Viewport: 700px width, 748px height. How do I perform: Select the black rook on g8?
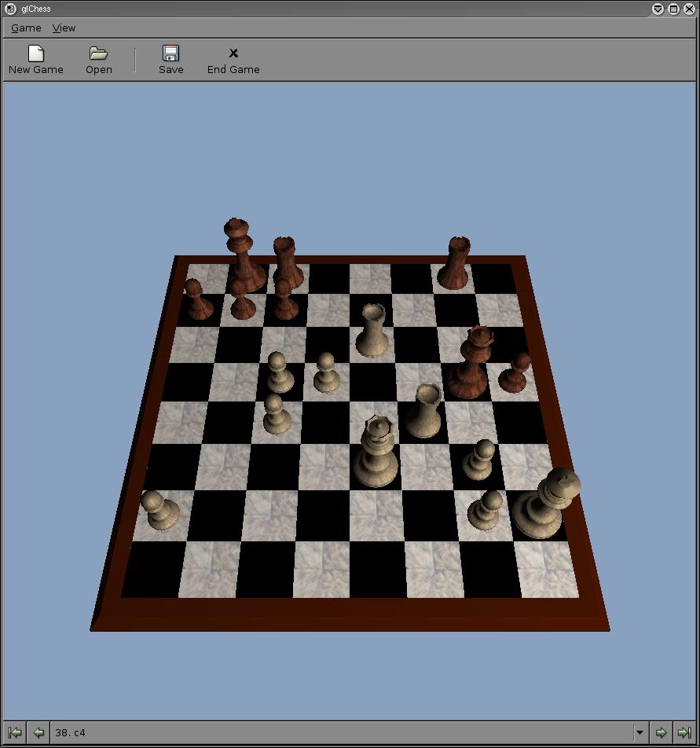click(455, 263)
